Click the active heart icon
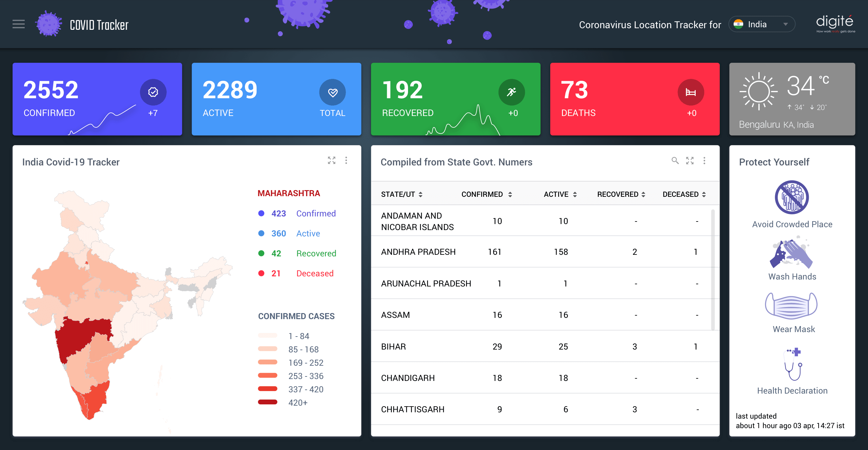Viewport: 868px width, 450px height. 332,92
